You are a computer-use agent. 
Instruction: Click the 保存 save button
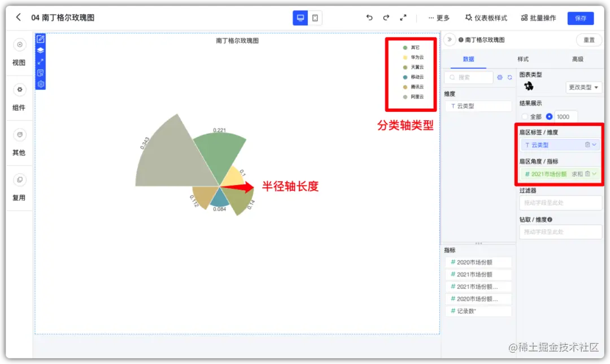click(581, 17)
